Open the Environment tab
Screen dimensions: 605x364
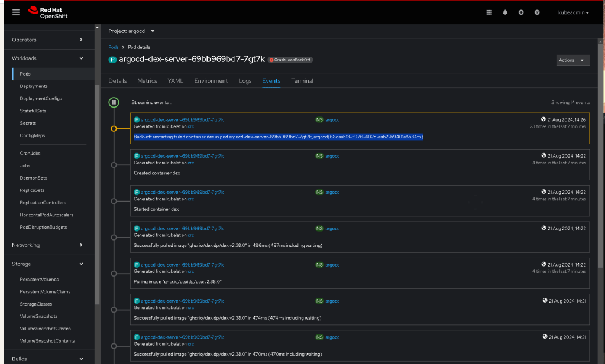211,80
